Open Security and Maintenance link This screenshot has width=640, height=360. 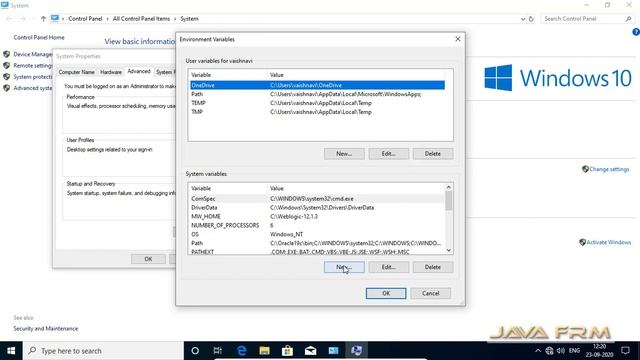pos(46,329)
